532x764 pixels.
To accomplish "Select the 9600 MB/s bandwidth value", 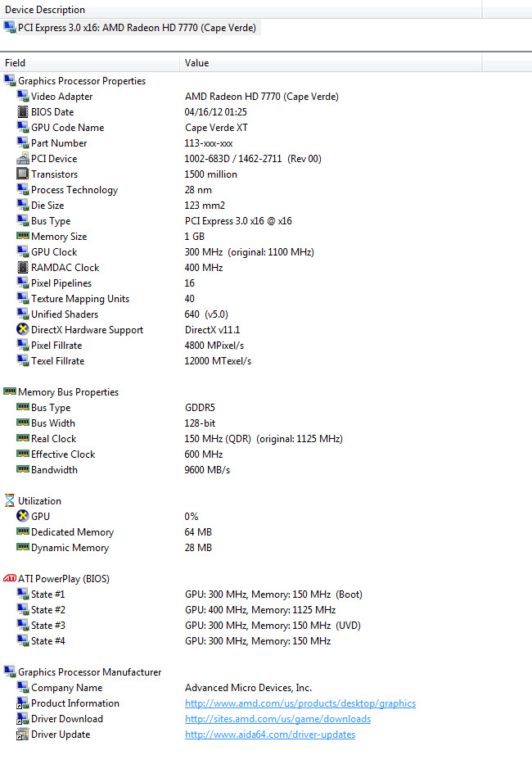I will pyautogui.click(x=207, y=470).
